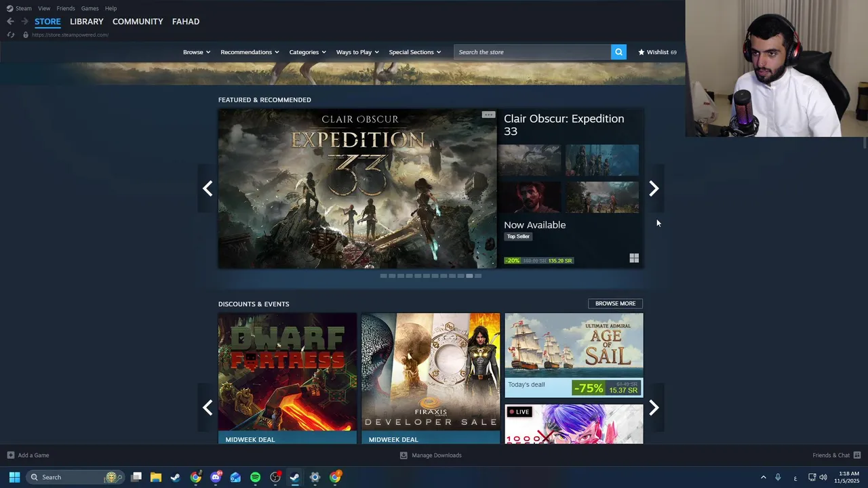Open Discord from the taskbar

click(x=216, y=477)
